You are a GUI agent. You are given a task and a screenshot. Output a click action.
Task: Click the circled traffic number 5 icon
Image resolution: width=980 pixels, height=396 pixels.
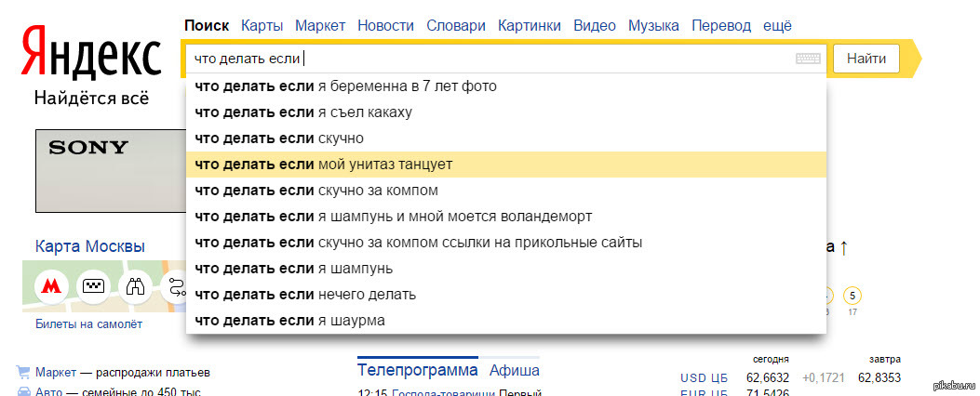click(852, 294)
